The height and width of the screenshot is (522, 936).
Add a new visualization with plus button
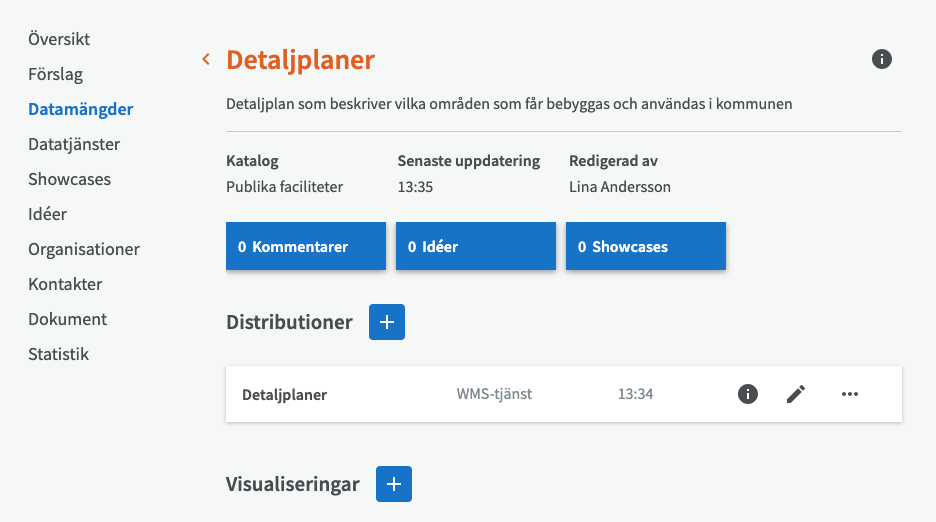(x=394, y=484)
